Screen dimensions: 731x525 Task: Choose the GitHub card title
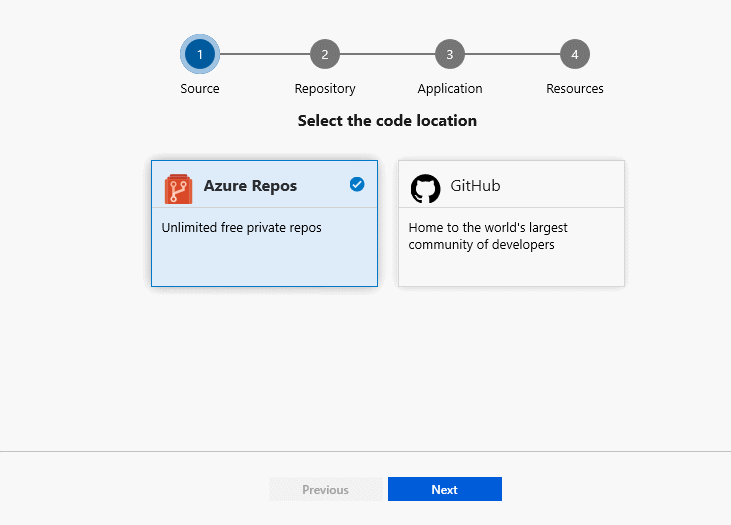(475, 186)
